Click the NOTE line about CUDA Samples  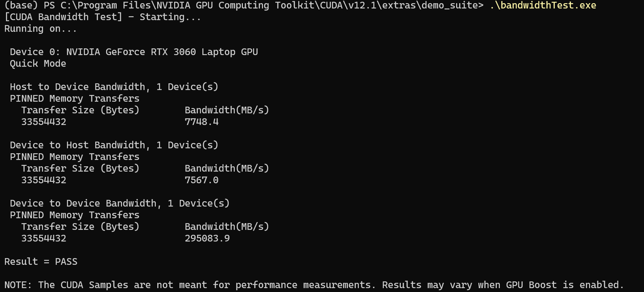[x=314, y=285]
